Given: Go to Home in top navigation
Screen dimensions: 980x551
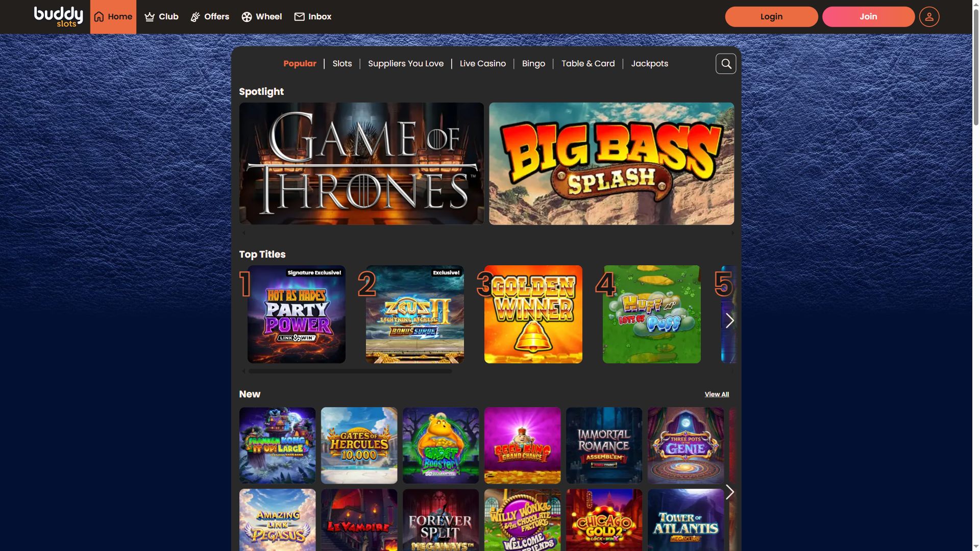Looking at the screenshot, I should point(113,17).
